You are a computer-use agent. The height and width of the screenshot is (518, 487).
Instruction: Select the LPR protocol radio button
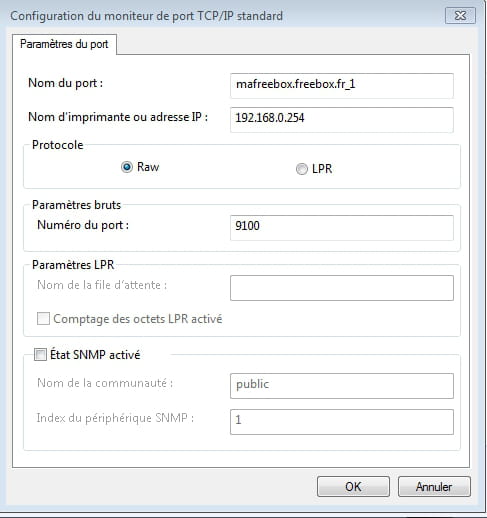[x=302, y=169]
